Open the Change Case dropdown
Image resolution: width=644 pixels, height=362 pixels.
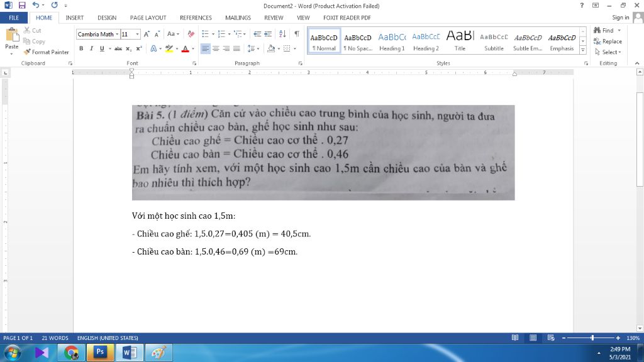point(173,34)
